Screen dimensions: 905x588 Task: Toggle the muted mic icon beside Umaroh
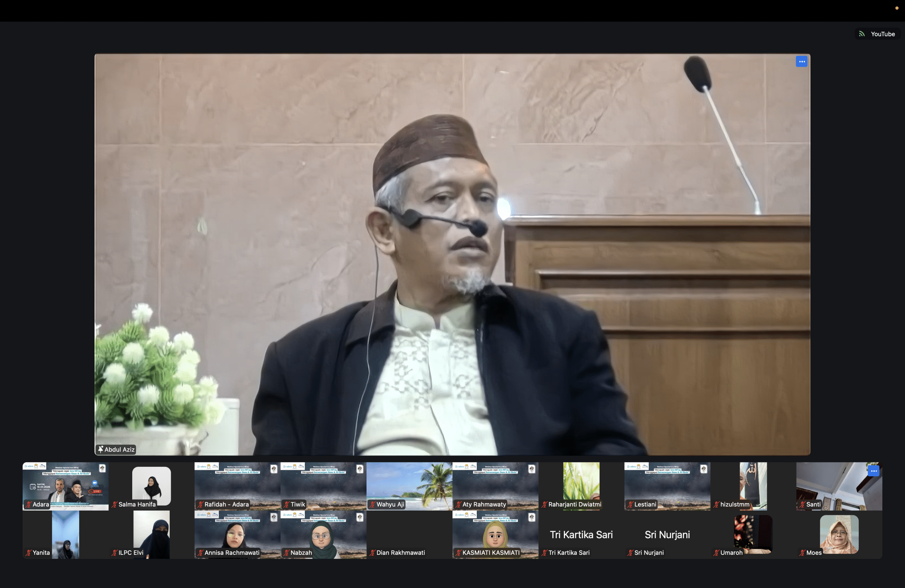716,553
